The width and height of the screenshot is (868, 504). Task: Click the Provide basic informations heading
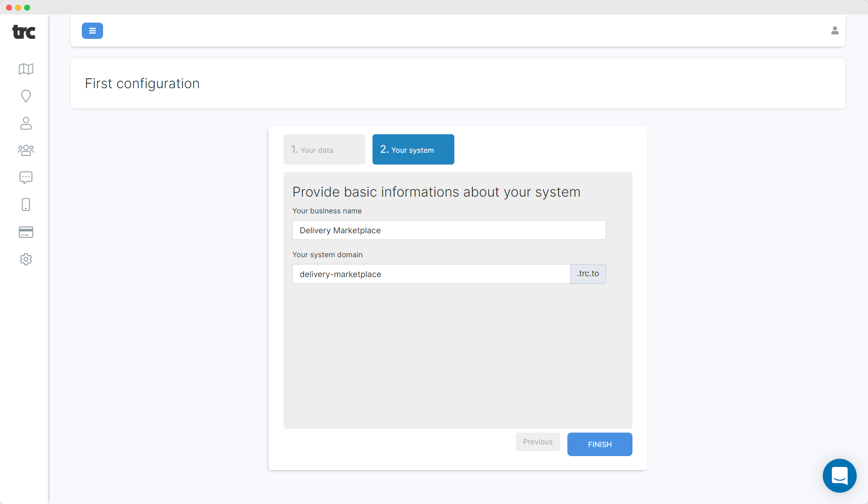click(436, 192)
